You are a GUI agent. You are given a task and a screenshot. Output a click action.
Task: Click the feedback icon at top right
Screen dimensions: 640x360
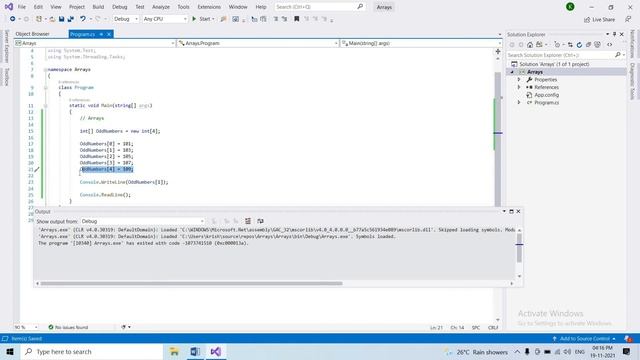(628, 19)
